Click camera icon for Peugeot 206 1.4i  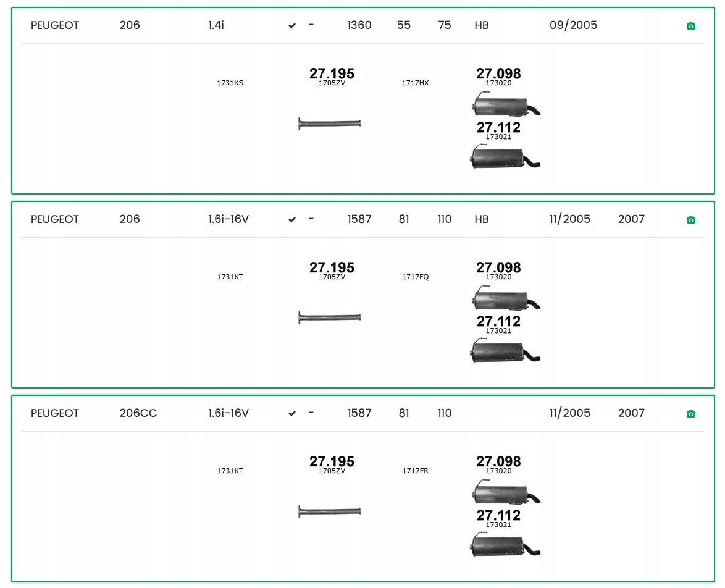[x=690, y=26]
